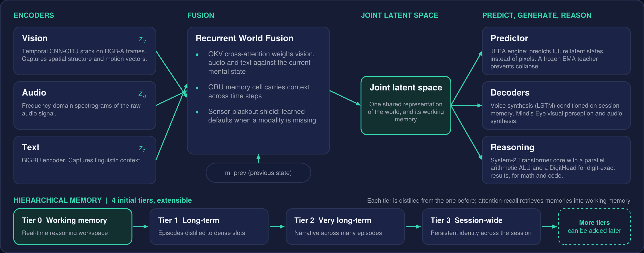Click the z_t label in Text card
Image resolution: width=644 pixels, height=253 pixels.
tap(142, 149)
